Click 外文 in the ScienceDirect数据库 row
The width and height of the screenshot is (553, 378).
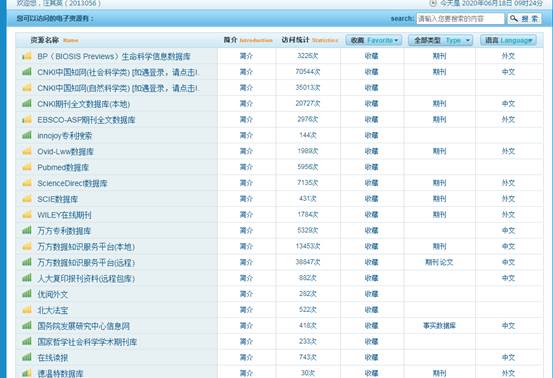point(508,183)
